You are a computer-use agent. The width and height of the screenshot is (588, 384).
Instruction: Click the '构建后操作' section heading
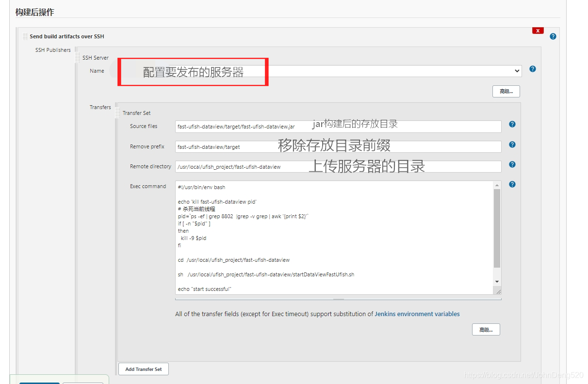click(34, 12)
